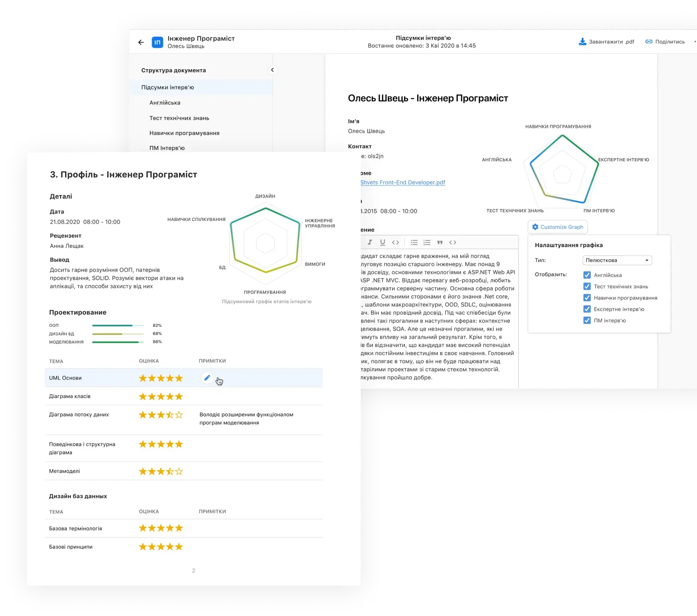Toggle the ПМ інтерв'ю checkbox
This screenshot has width=697, height=616.
pos(587,320)
